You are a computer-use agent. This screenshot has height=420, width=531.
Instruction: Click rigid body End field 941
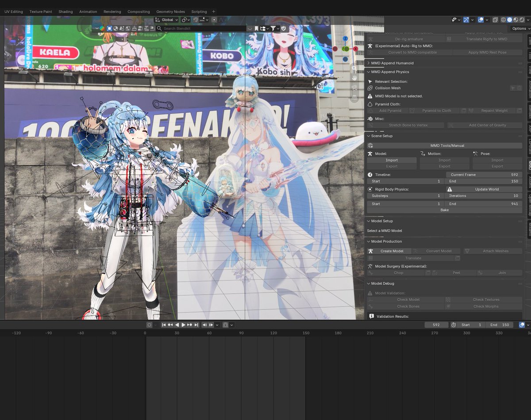coord(484,204)
